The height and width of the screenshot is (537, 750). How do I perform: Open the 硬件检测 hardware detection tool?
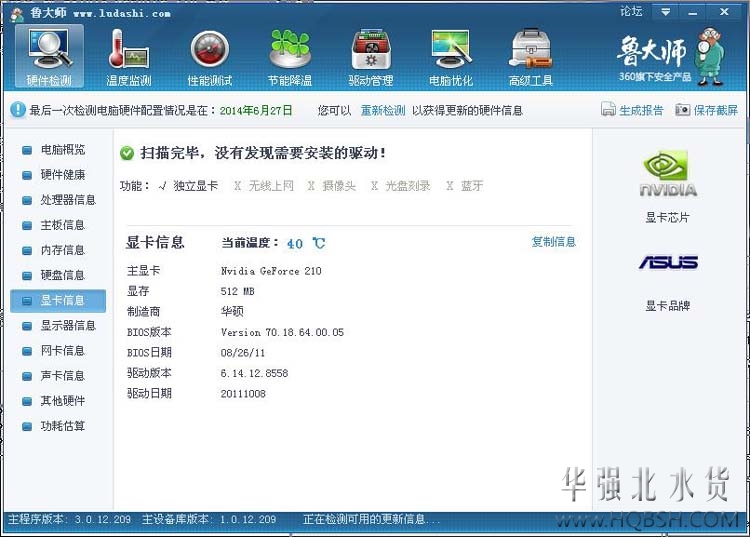tap(49, 56)
